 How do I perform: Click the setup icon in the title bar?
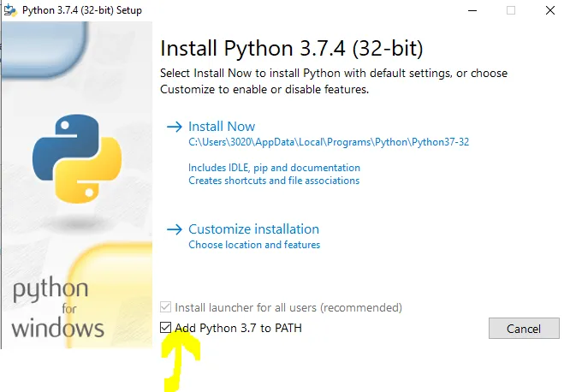pos(9,10)
